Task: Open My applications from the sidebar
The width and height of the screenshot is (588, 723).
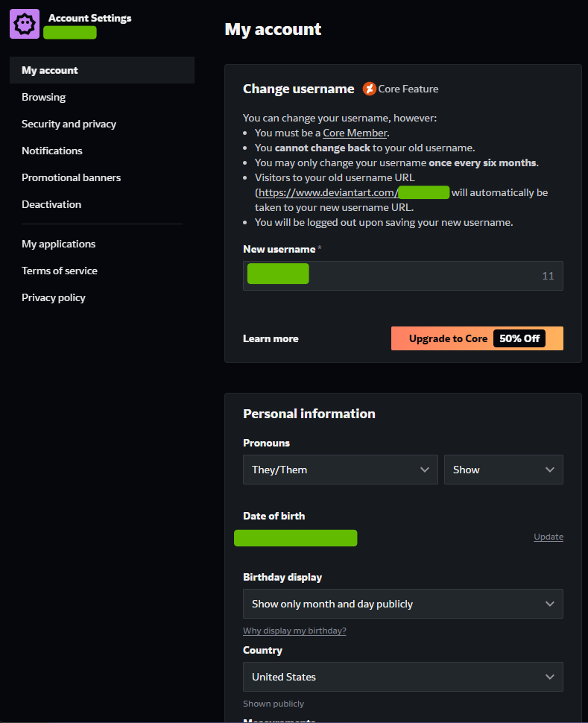Action: coord(59,244)
